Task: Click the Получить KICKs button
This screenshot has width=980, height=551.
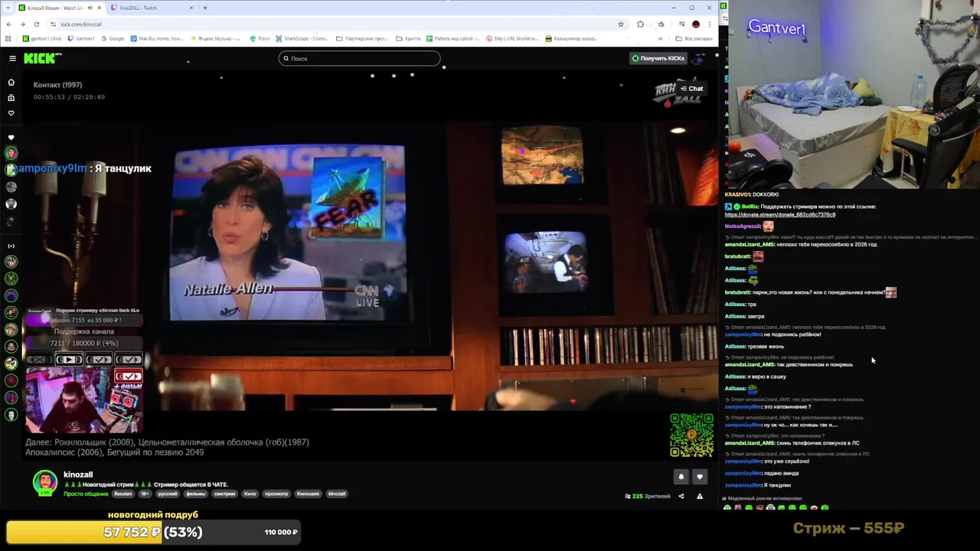Action: tap(658, 58)
